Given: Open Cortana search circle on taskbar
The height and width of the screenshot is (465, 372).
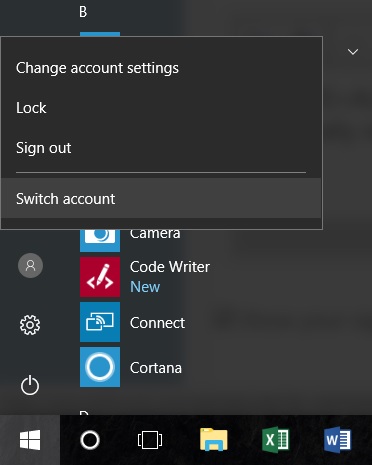Looking at the screenshot, I should click(90, 440).
